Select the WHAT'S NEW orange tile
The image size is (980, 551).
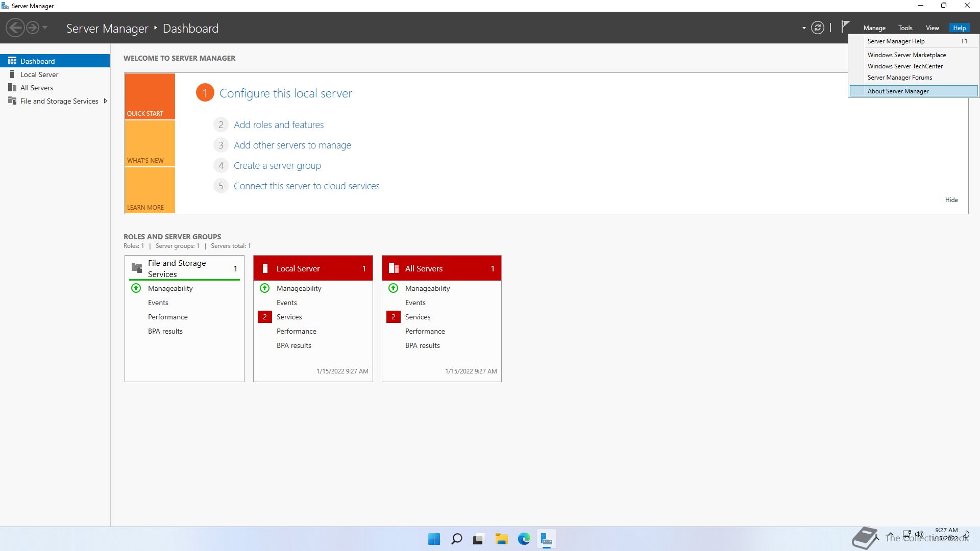click(150, 144)
